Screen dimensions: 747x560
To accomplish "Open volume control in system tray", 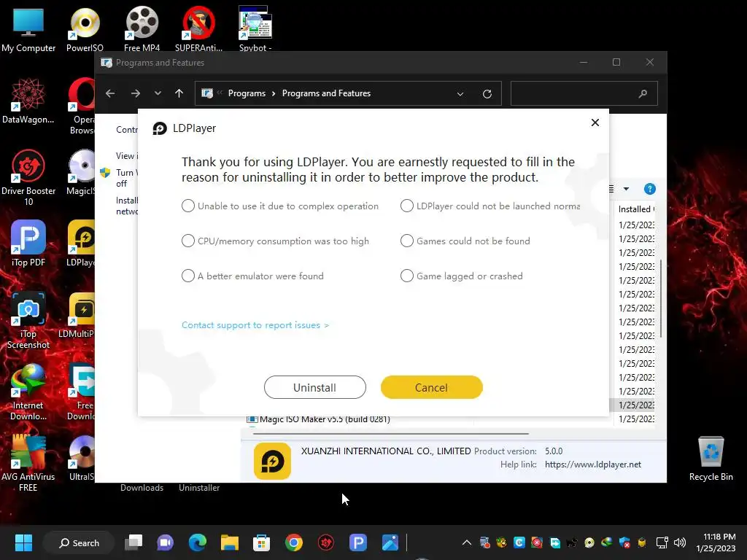I will point(680,542).
